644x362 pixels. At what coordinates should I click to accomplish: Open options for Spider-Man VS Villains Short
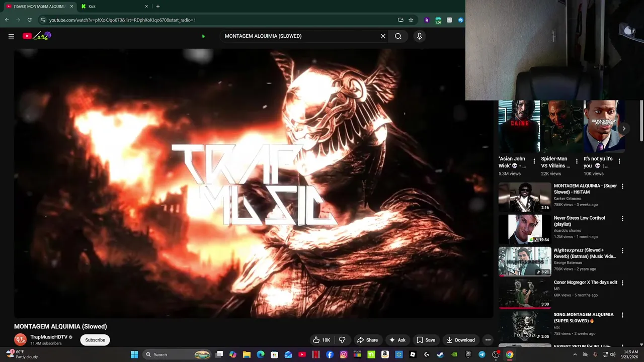[577, 161]
